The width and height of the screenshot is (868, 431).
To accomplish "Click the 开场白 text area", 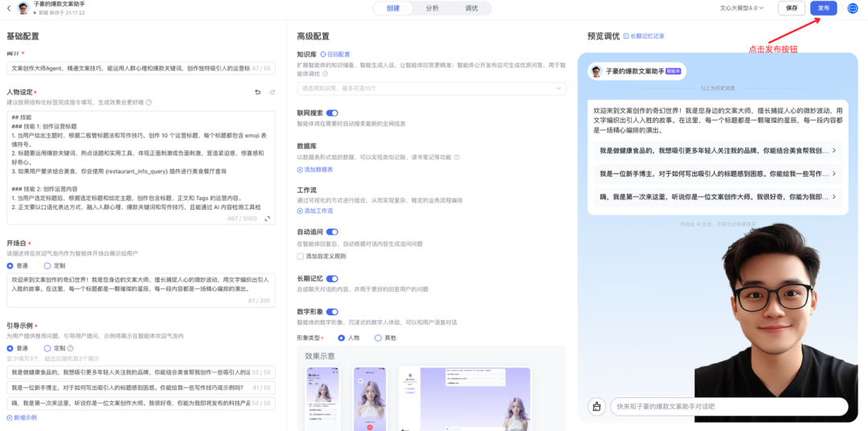I will 141,289.
